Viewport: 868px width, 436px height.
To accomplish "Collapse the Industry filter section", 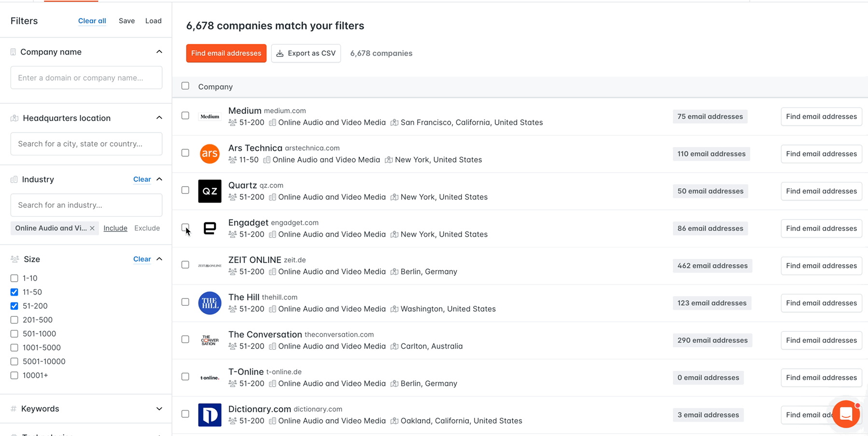I will (159, 179).
